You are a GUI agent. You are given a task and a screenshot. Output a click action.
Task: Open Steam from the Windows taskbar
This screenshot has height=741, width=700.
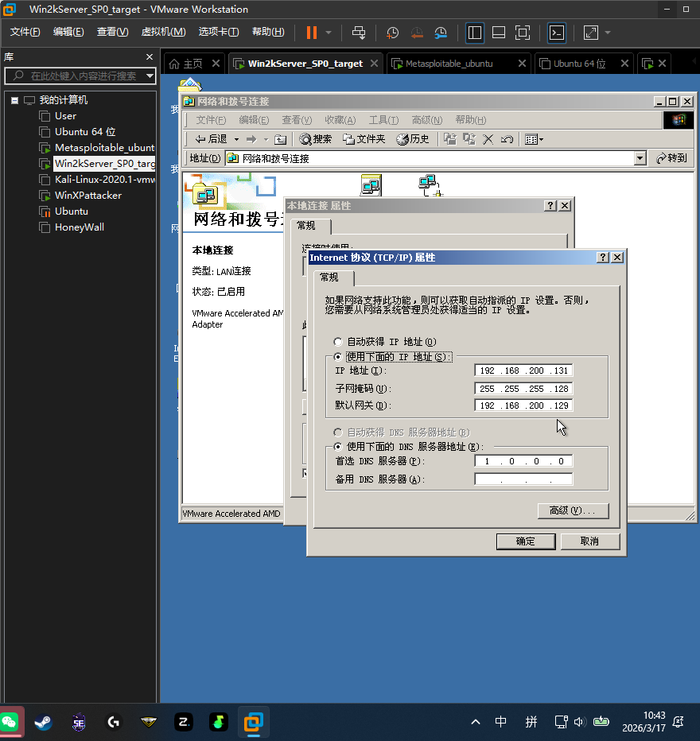click(44, 722)
